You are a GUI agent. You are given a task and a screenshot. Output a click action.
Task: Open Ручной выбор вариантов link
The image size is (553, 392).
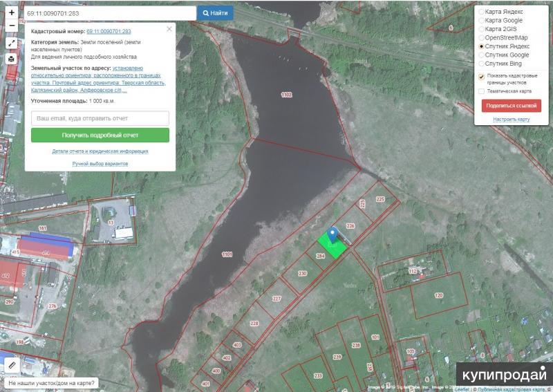point(100,163)
